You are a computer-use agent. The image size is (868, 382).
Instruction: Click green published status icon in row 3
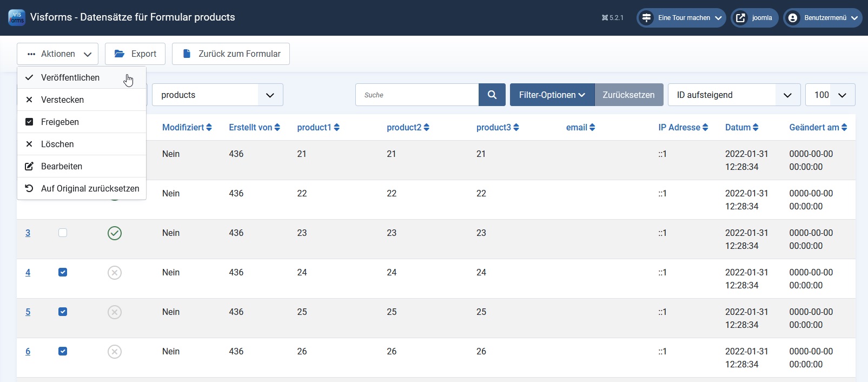click(x=115, y=233)
